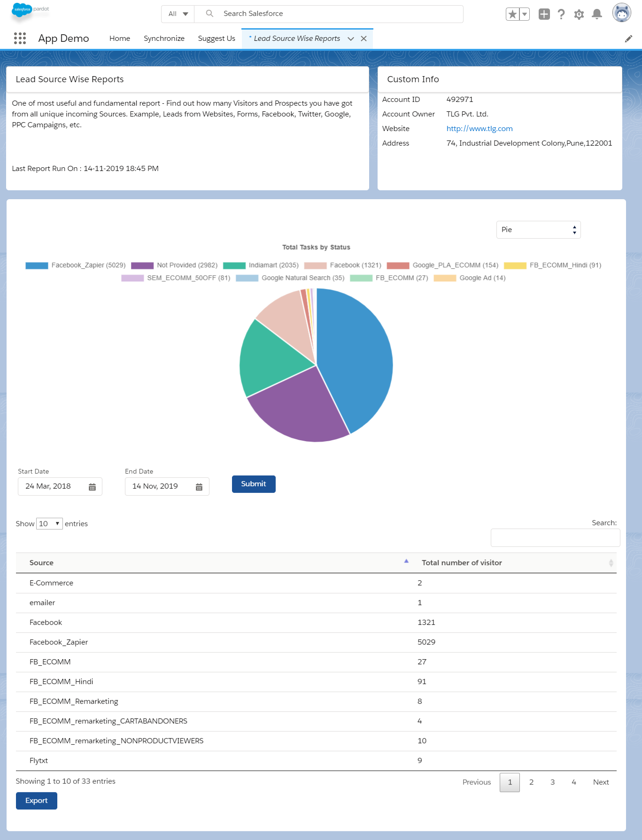
Task: Open the search scope All dropdown
Action: coord(178,14)
